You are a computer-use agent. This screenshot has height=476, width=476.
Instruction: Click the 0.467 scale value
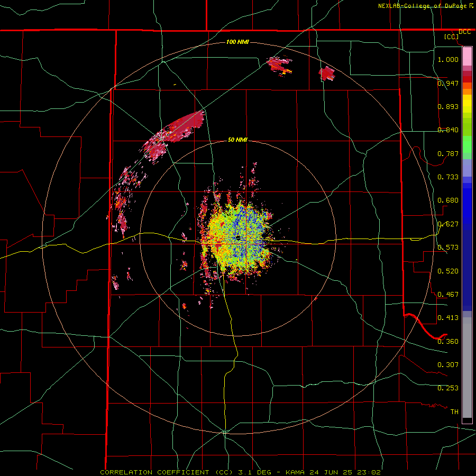pos(448,294)
